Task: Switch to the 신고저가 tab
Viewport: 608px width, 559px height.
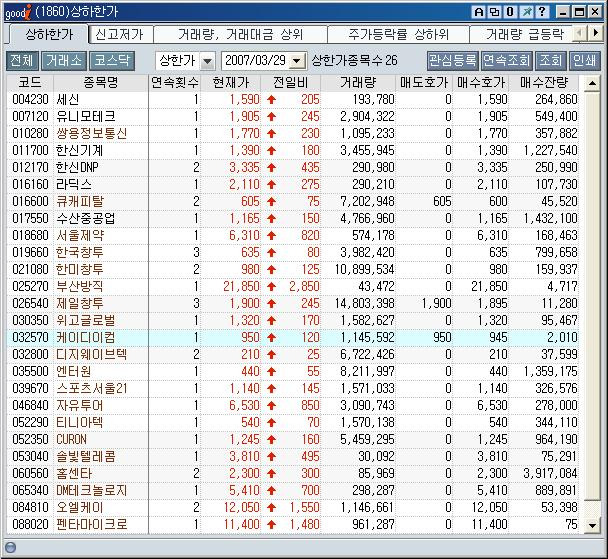Action: [x=120, y=35]
